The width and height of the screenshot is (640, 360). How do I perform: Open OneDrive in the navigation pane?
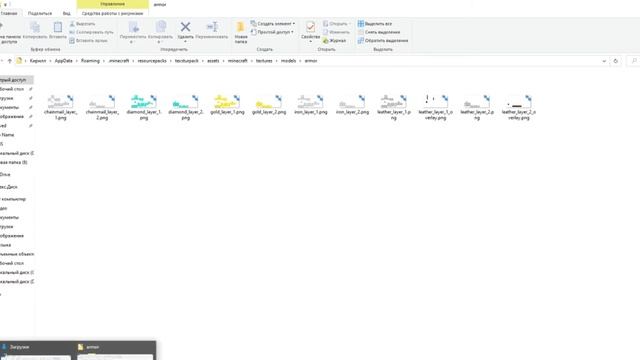pos(6,175)
